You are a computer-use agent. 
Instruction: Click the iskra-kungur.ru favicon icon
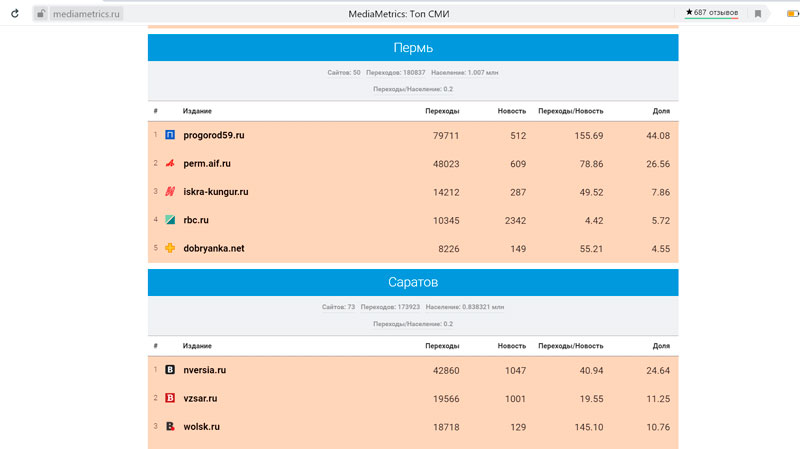tap(170, 192)
